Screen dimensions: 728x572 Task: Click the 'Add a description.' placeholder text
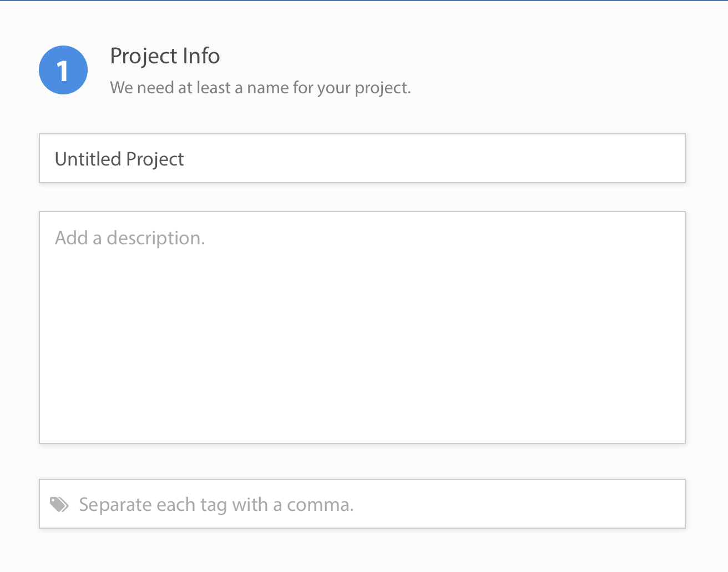pyautogui.click(x=130, y=238)
